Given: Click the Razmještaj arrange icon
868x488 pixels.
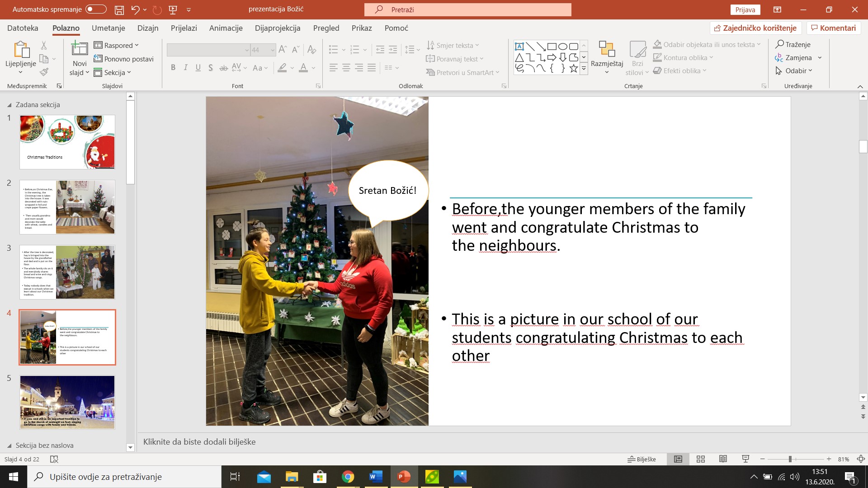Looking at the screenshot, I should 607,57.
